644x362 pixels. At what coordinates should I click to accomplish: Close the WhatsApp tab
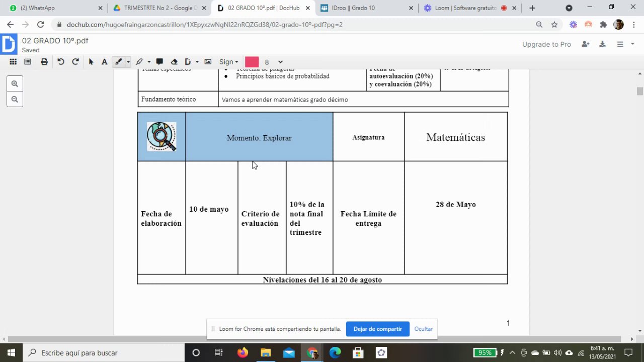pos(100,8)
